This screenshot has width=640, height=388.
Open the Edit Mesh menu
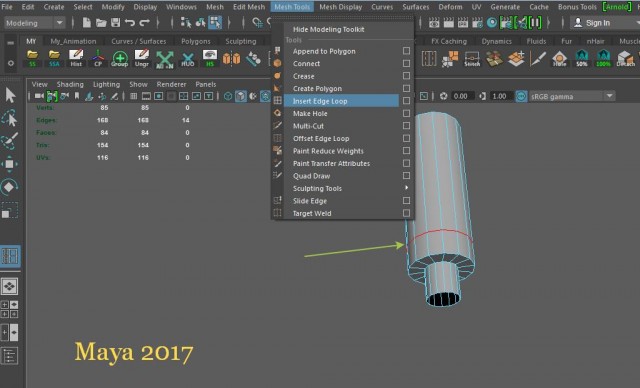tap(249, 7)
